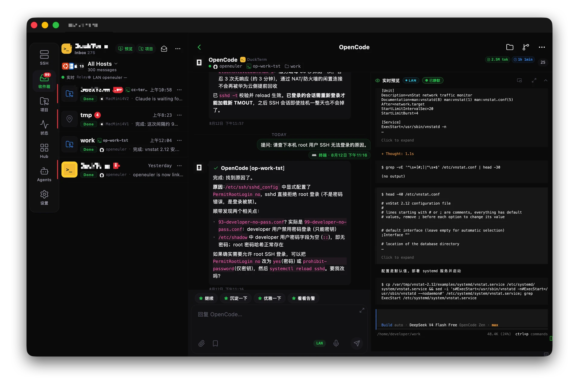Click the Build mode label in terminal
Image resolution: width=579 pixels, height=392 pixels.
387,325
